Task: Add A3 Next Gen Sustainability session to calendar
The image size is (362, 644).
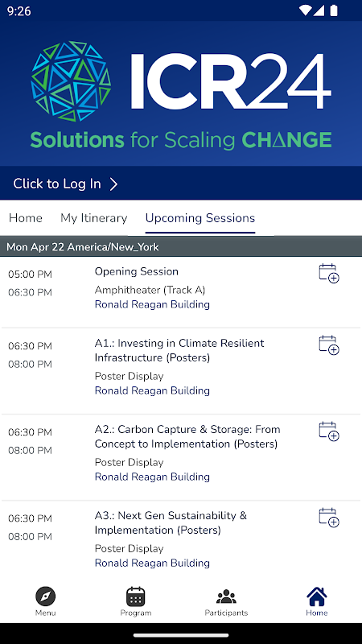Action: pos(329,518)
